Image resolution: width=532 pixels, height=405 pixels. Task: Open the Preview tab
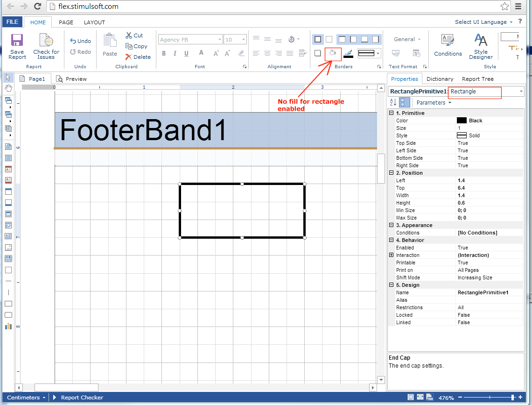point(71,79)
